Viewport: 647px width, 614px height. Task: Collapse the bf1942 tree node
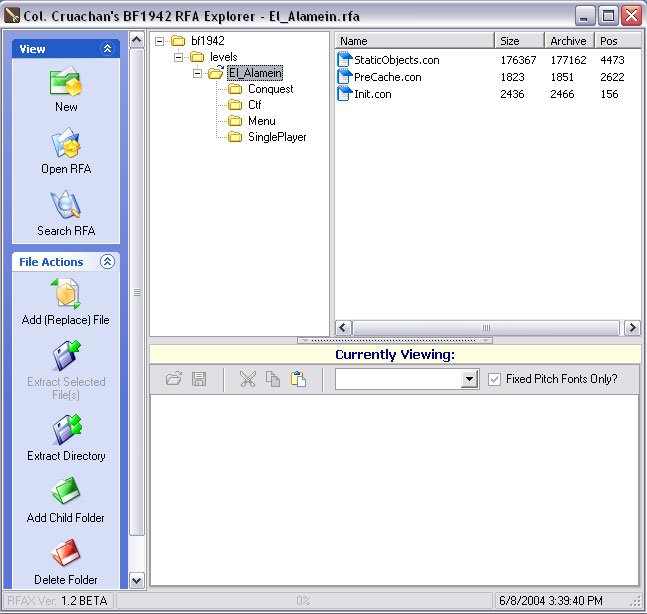pyautogui.click(x=159, y=41)
